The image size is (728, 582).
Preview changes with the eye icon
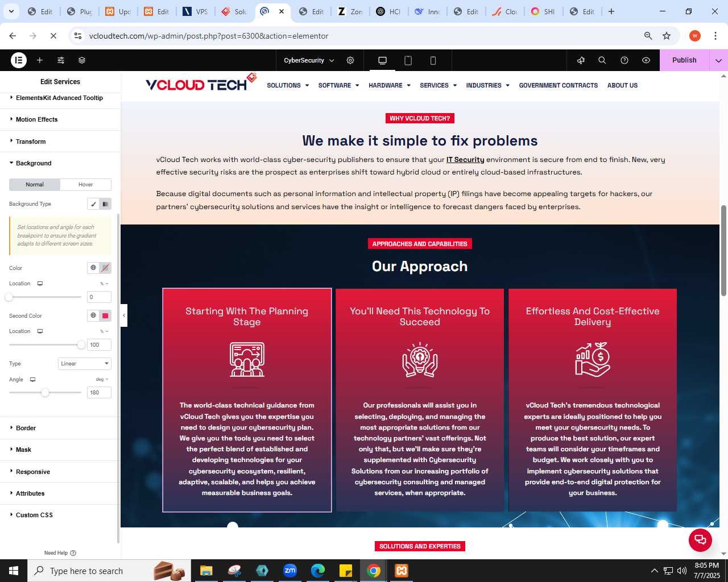point(646,60)
